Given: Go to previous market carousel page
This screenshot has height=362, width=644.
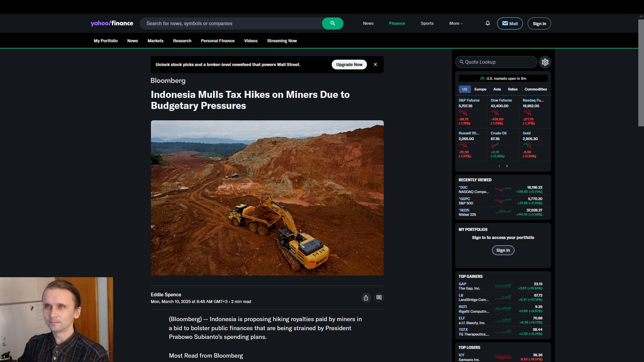Looking at the screenshot, I should tap(499, 166).
